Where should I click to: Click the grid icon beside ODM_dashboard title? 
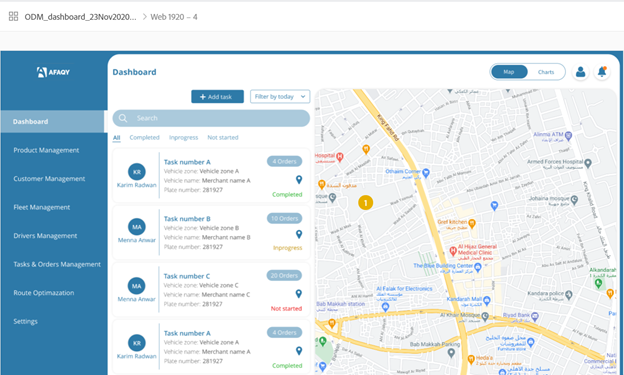pos(14,16)
